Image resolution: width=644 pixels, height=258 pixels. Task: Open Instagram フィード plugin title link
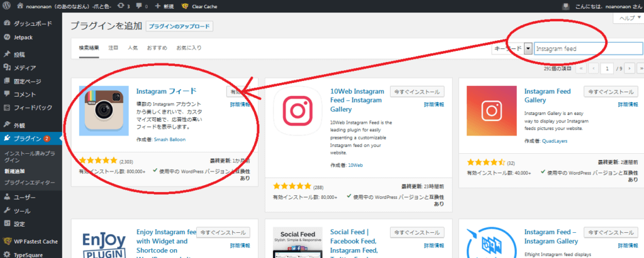(166, 91)
